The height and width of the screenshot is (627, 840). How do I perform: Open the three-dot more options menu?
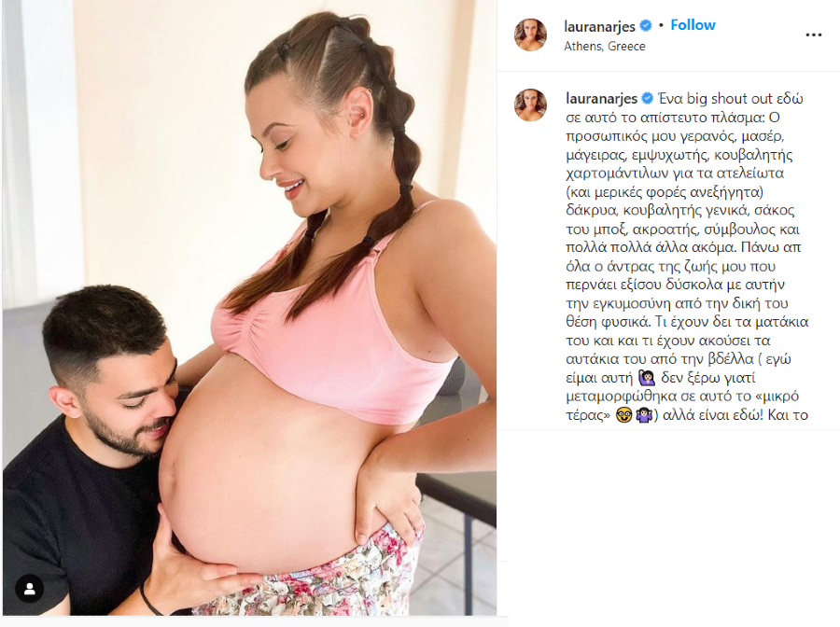tap(813, 35)
